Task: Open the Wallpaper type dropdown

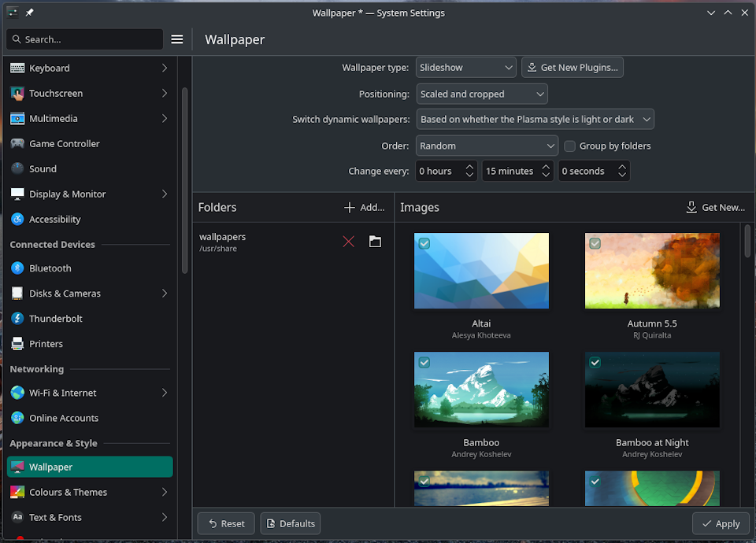Action: [465, 68]
